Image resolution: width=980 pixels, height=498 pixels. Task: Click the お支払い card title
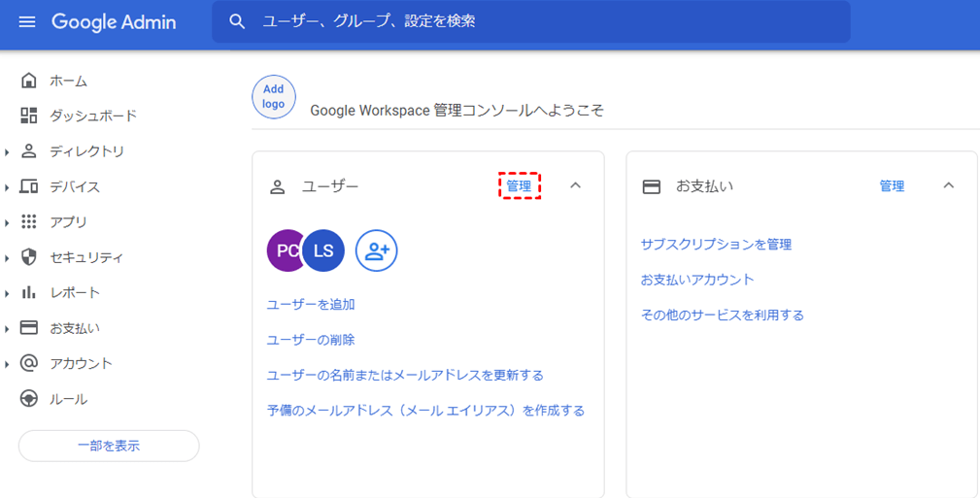tap(704, 186)
